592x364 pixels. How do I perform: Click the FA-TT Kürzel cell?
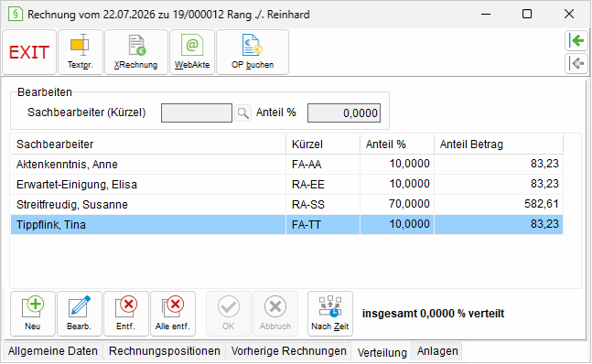pyautogui.click(x=323, y=224)
